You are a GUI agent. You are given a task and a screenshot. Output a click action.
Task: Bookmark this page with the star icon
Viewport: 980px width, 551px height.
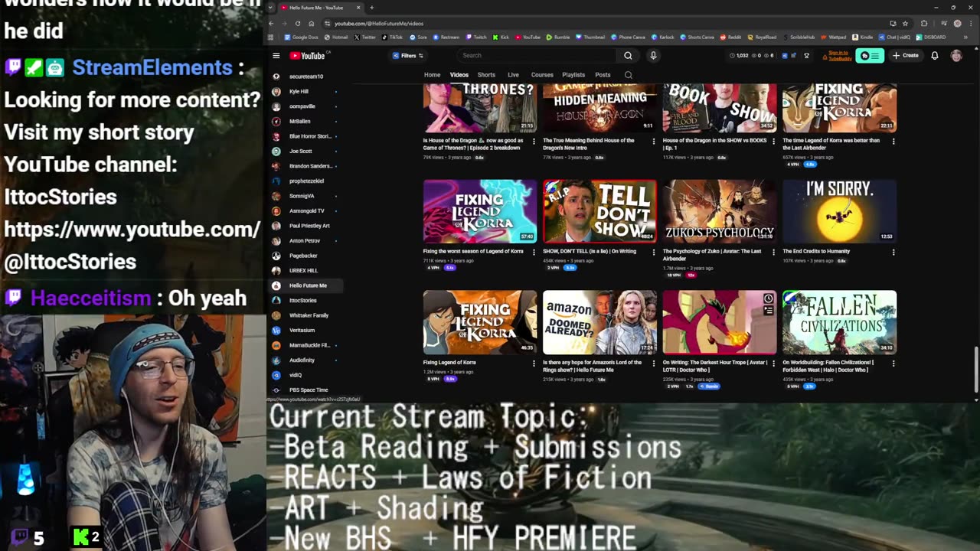click(905, 24)
